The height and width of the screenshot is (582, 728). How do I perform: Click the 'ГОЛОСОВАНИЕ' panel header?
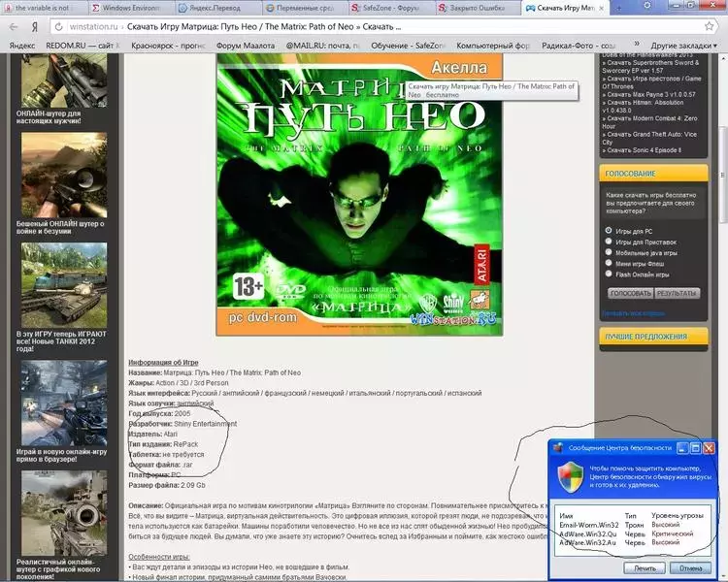pyautogui.click(x=653, y=173)
